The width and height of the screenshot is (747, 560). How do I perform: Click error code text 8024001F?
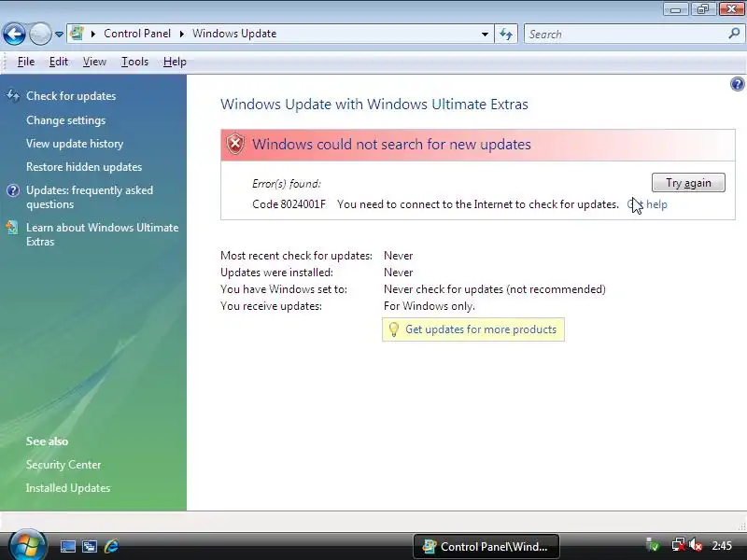coord(303,204)
